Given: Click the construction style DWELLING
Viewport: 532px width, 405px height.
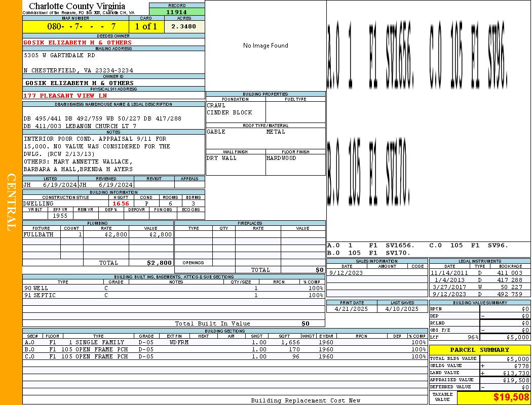Looking at the screenshot, I should (x=39, y=204).
